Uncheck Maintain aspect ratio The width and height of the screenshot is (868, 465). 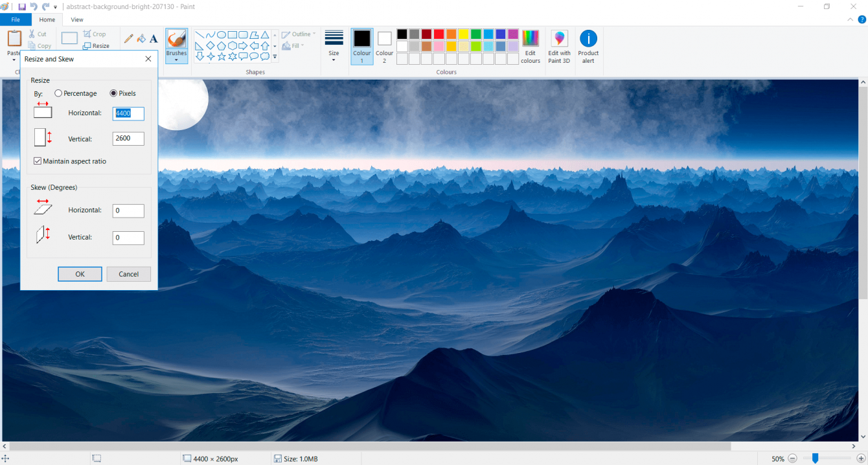[x=38, y=161]
